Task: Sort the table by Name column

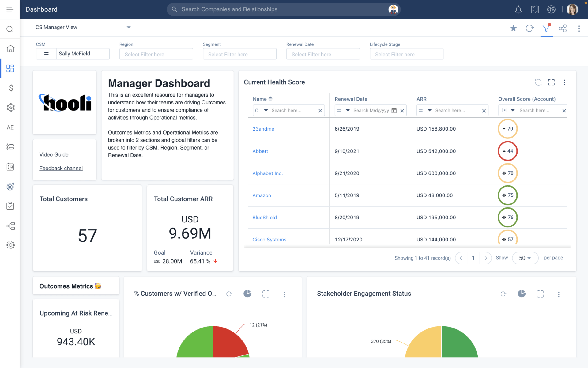Action: click(x=270, y=99)
